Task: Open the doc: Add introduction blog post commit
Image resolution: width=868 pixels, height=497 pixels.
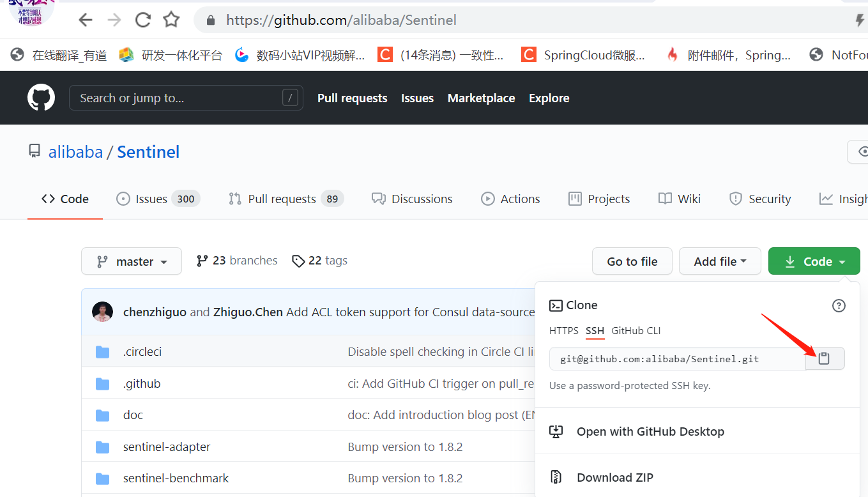Action: coord(441,415)
